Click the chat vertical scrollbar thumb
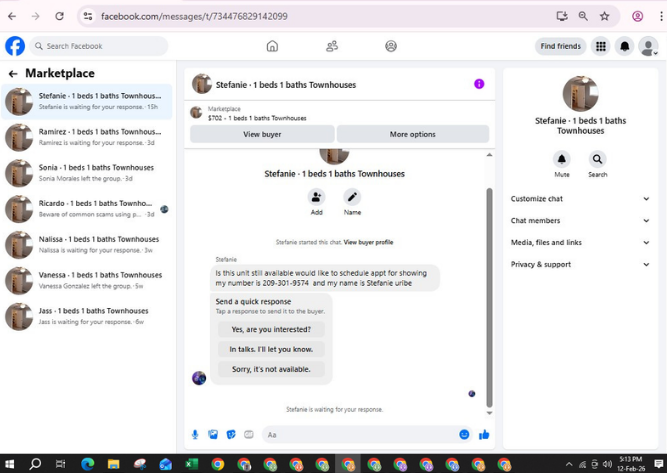 tap(489, 298)
